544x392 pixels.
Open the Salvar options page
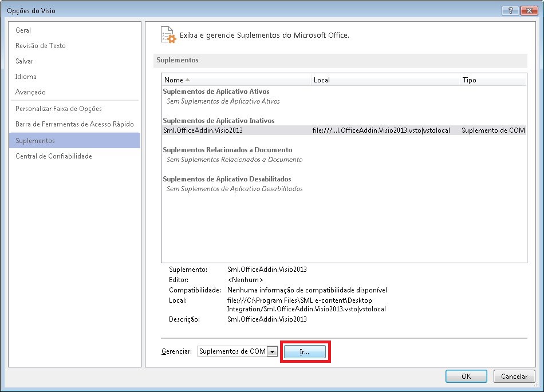tap(24, 61)
